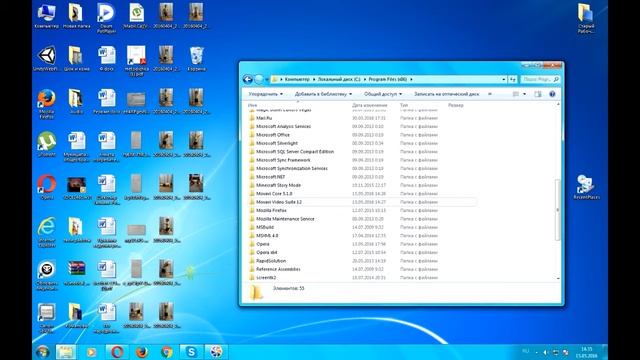Open the Компьютер desktop icon
The image size is (640, 360).
(x=47, y=16)
